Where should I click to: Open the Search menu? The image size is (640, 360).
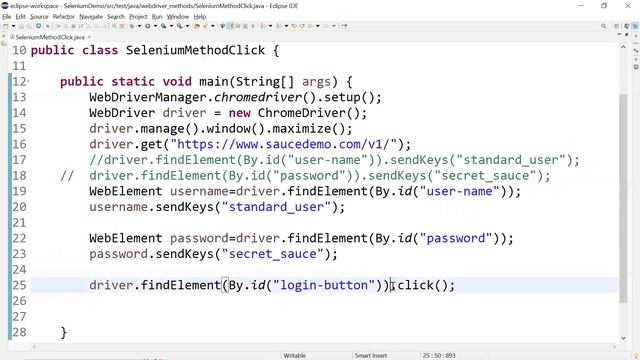116,17
